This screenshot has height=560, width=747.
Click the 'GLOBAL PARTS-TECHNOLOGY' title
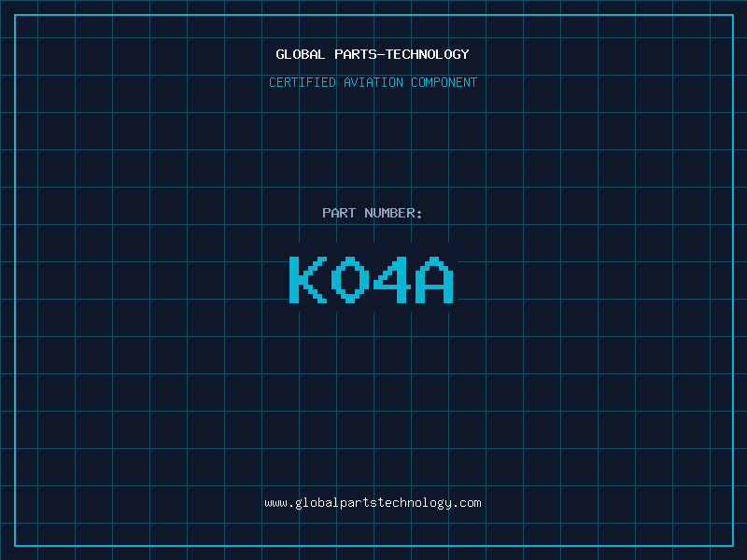point(373,54)
